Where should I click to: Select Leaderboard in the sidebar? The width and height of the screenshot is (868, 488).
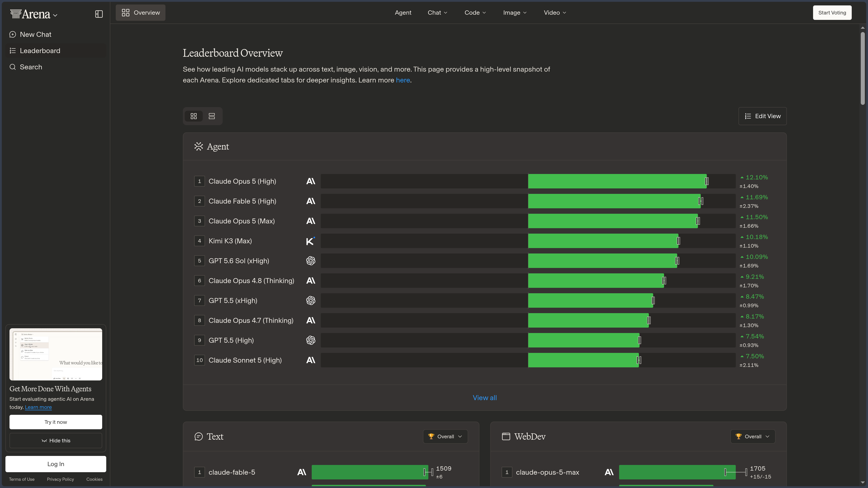pos(56,51)
